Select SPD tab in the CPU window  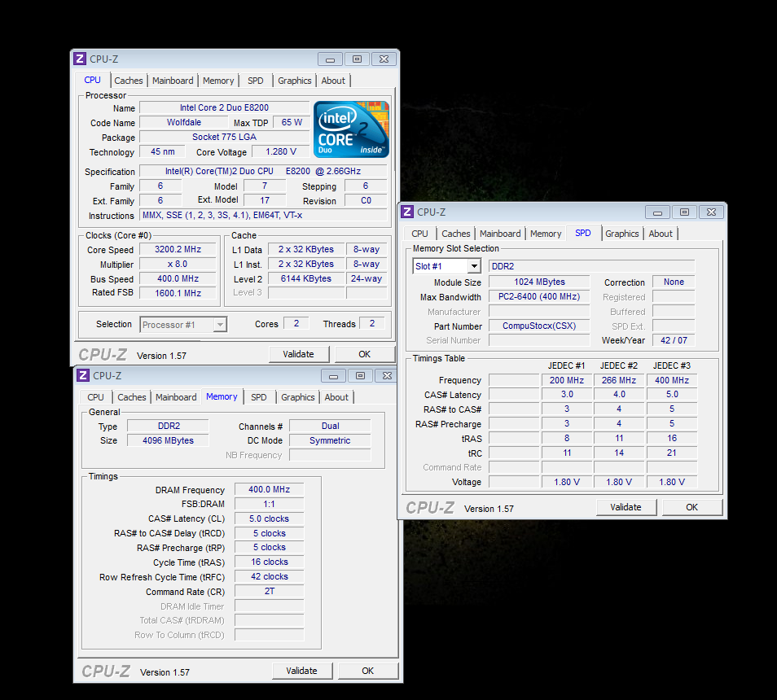click(256, 81)
